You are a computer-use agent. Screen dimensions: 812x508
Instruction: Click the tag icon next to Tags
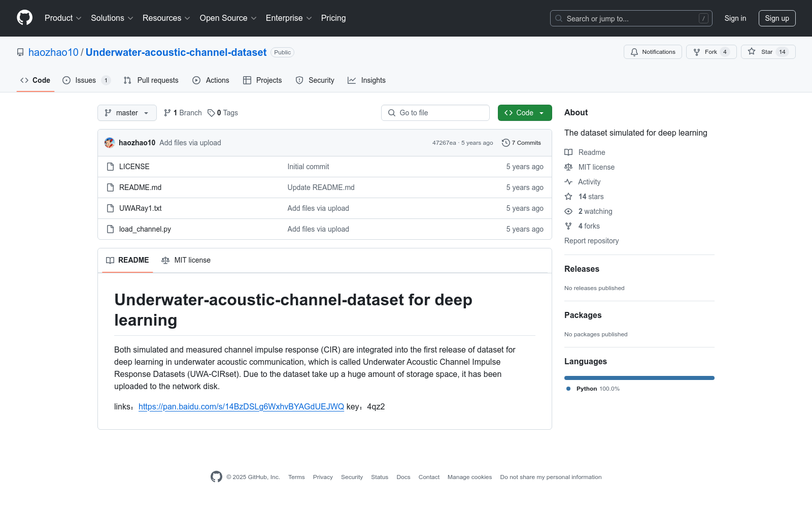pyautogui.click(x=211, y=113)
